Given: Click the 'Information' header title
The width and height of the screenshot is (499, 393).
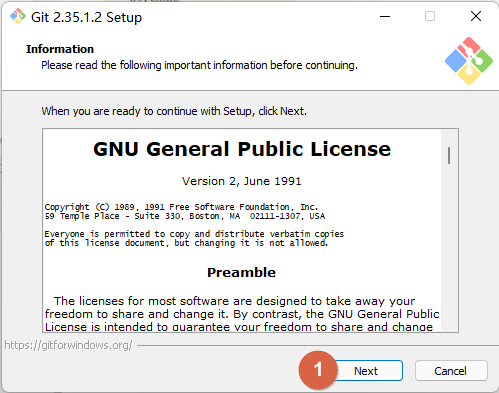Looking at the screenshot, I should click(x=60, y=49).
